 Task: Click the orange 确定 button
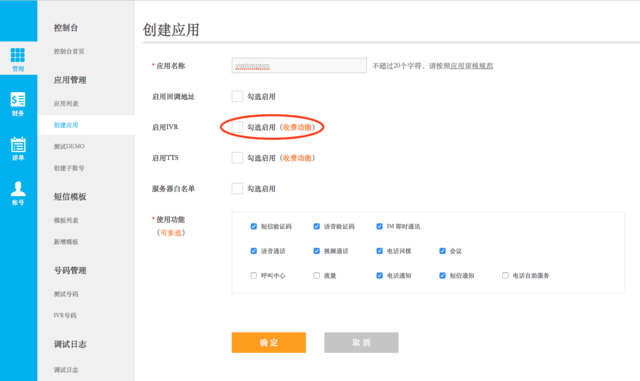[269, 342]
